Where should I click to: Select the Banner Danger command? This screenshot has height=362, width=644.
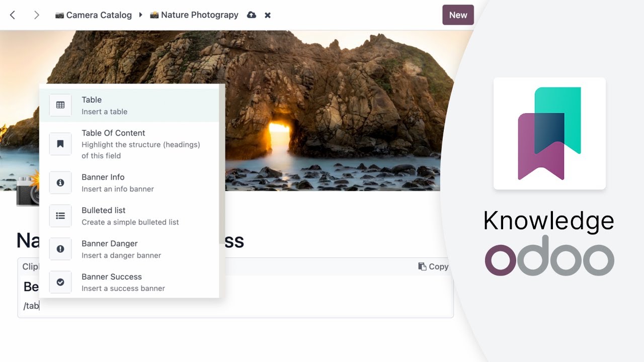(129, 249)
